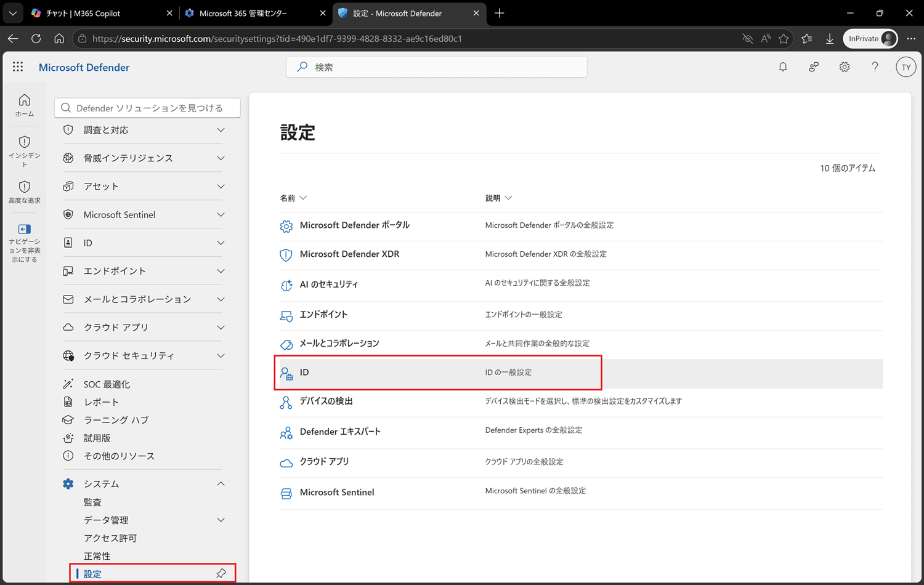924x585 pixels.
Task: Click the browser back arrow
Action: [x=13, y=39]
